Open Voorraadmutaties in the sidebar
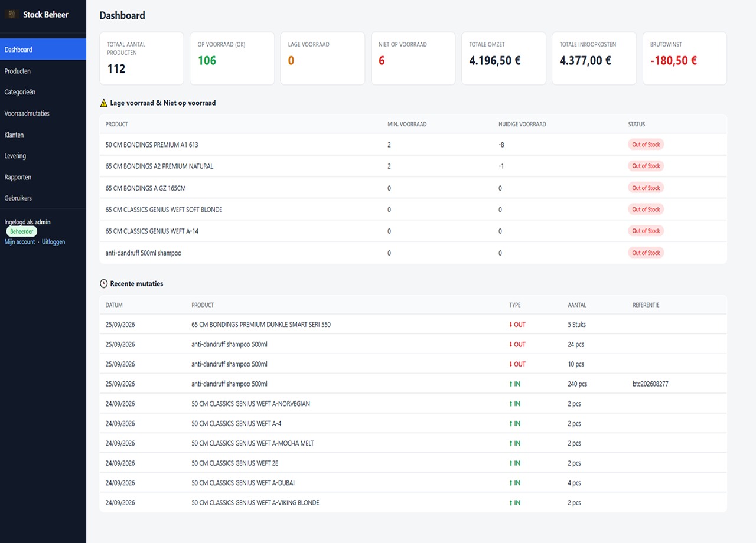This screenshot has height=543, width=756. pyautogui.click(x=43, y=113)
